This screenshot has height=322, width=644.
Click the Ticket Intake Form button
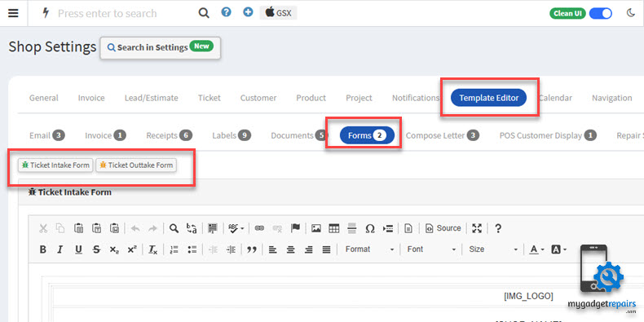(x=55, y=165)
